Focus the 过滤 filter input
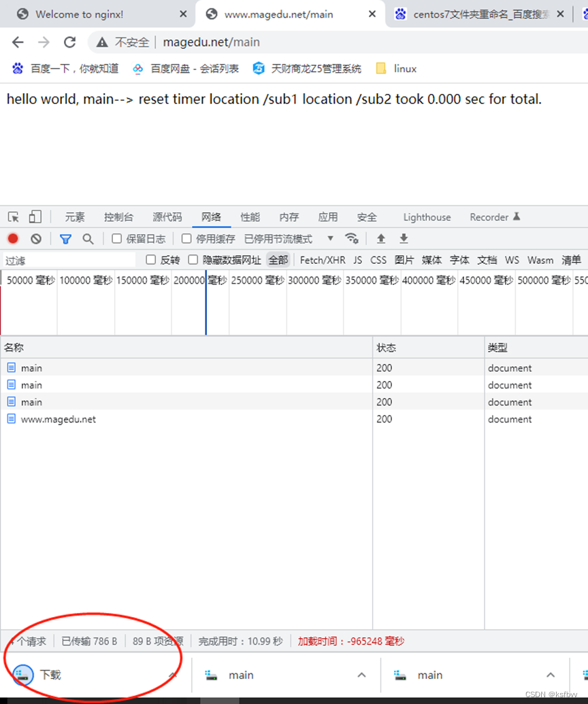 [69, 261]
